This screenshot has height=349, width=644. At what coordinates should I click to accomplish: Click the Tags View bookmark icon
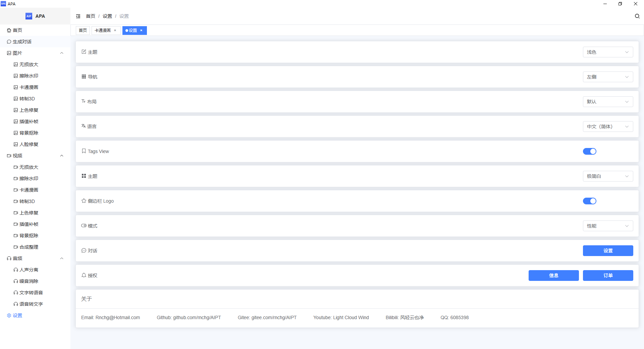[84, 151]
